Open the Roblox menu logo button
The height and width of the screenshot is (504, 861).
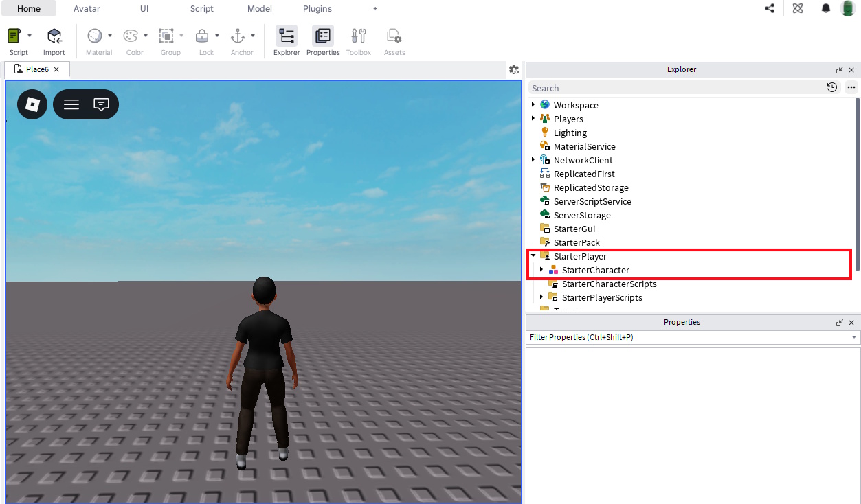coord(32,104)
